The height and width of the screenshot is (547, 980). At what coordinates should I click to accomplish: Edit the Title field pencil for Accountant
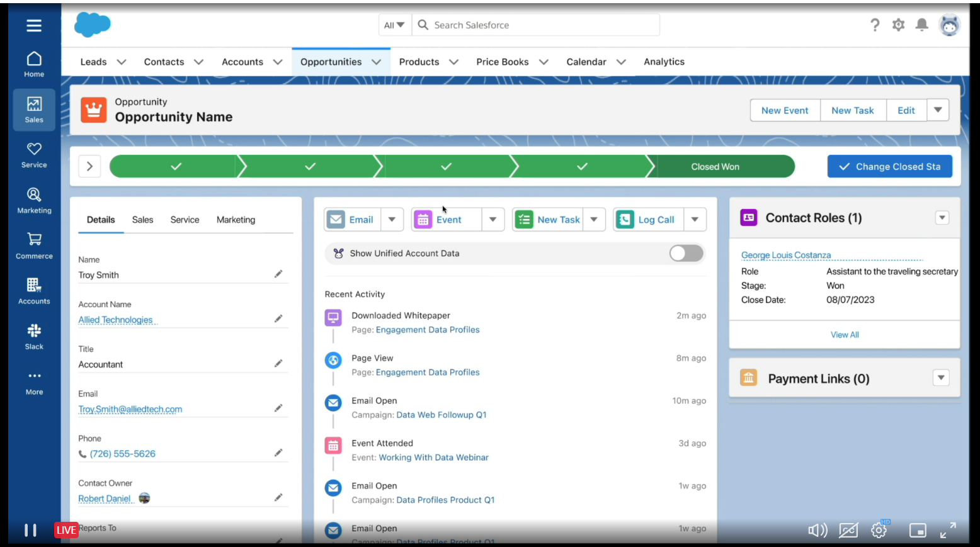coord(278,363)
